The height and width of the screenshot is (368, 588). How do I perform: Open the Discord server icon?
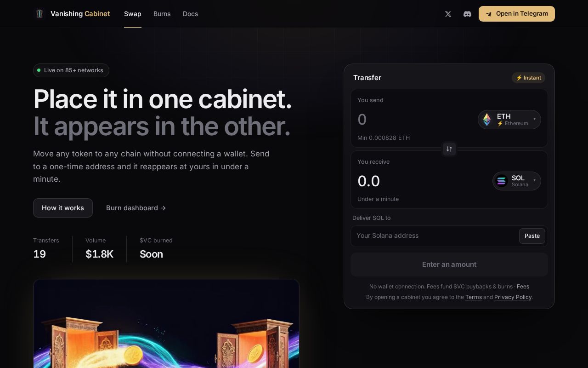pos(467,14)
